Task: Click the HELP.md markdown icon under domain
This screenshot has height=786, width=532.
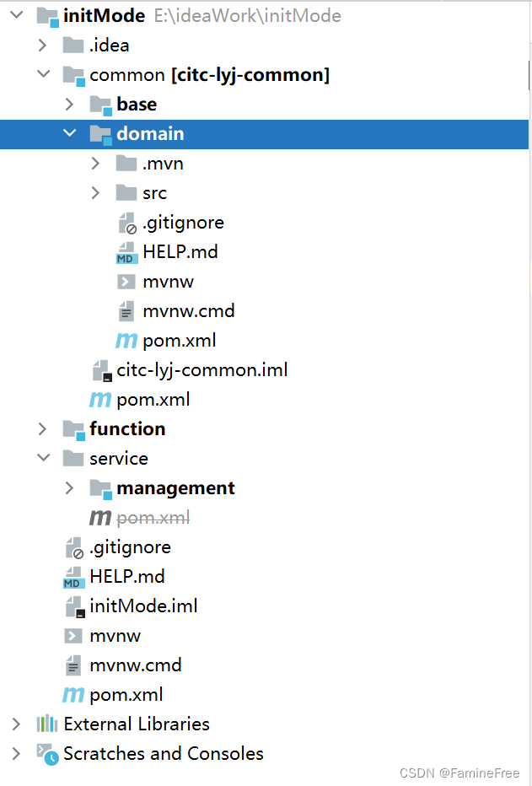Action: point(126,251)
